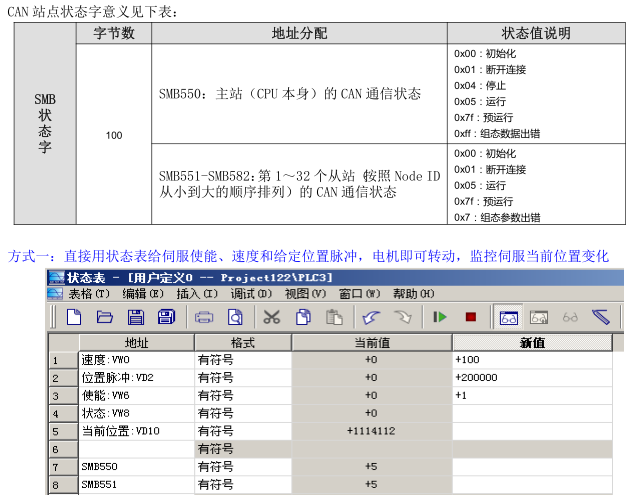Click the 状态:VW8 address cell
Viewport: 634px width, 498px height.
tap(137, 413)
